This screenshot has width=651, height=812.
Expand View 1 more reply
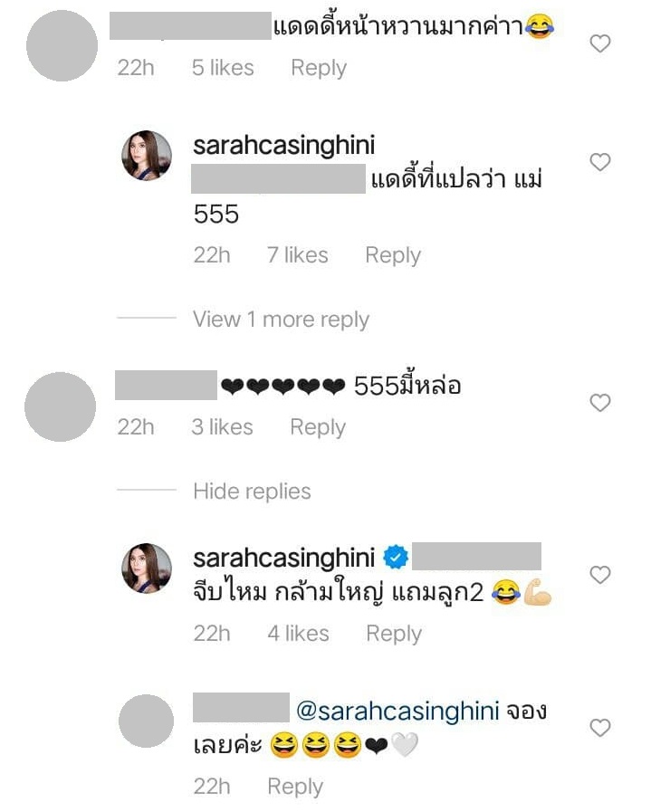[x=281, y=320]
